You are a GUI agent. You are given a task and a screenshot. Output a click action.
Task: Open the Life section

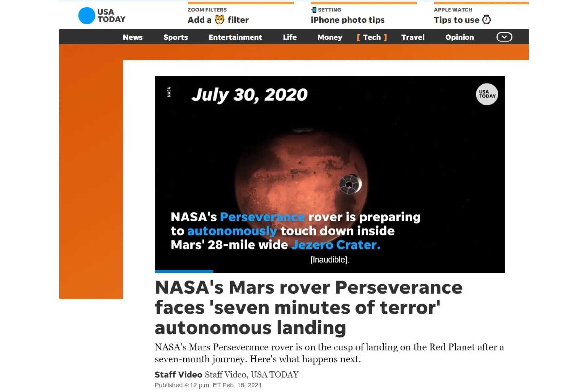290,37
